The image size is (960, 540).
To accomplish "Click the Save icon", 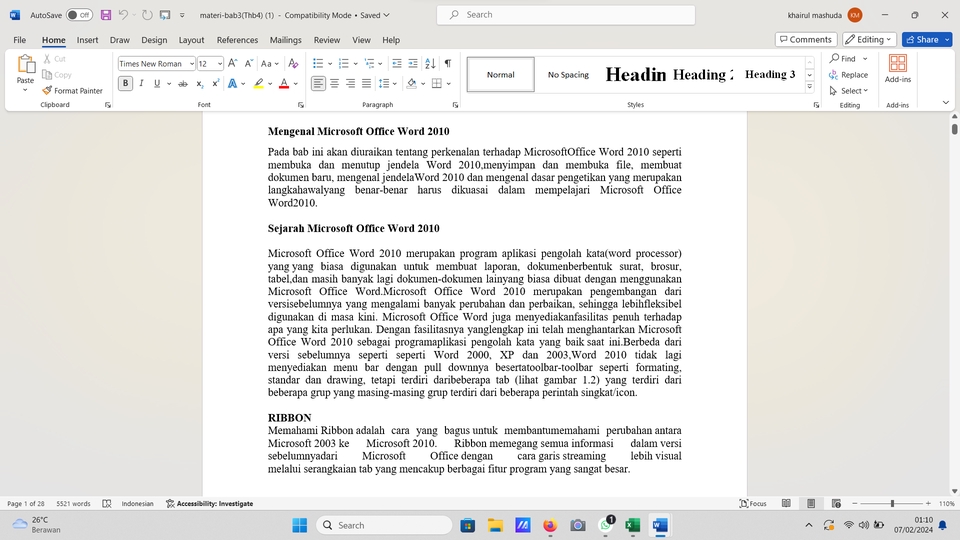I will pos(106,15).
